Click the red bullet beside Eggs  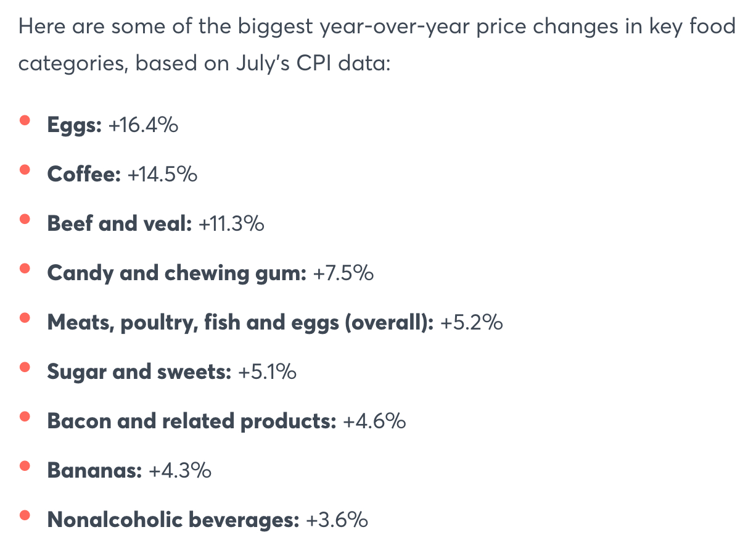tap(25, 120)
